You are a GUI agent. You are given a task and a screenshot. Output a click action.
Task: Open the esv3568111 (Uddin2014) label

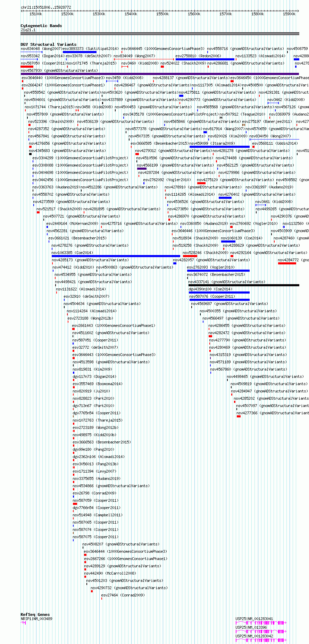pos(275,144)
